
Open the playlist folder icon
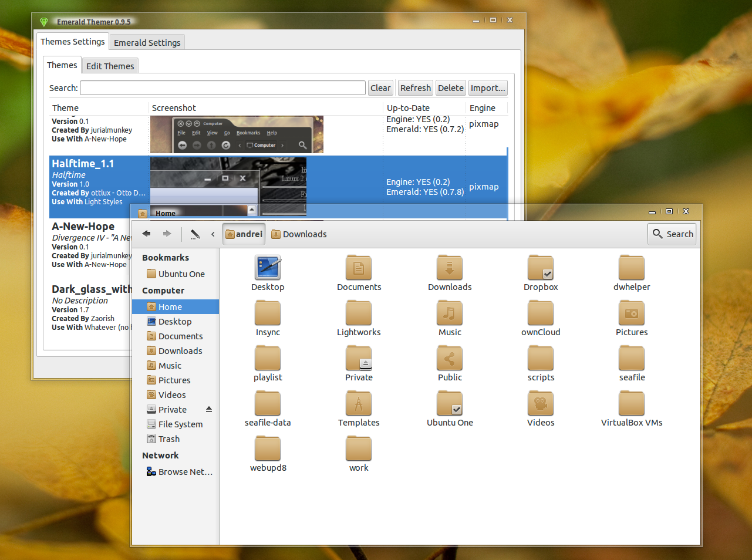click(x=268, y=358)
